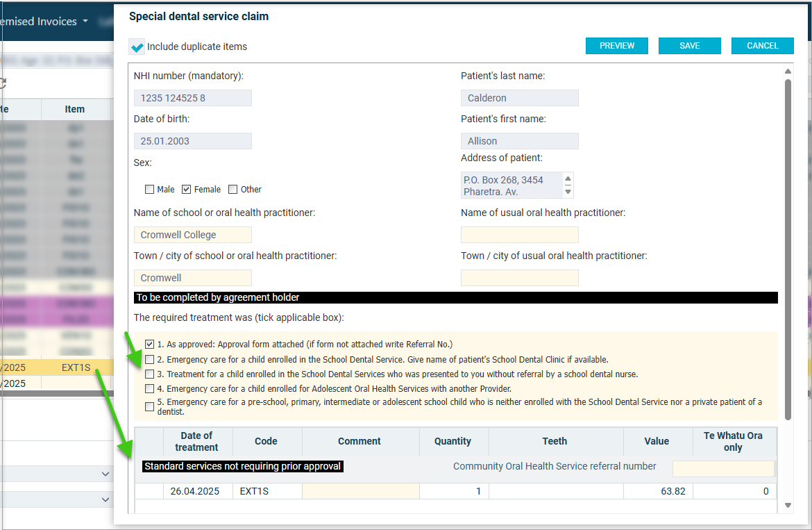Click the Quantity column header

coord(452,441)
